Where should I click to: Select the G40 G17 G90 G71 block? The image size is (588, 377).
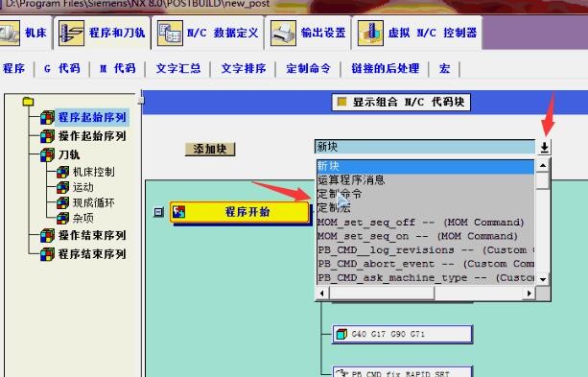click(402, 334)
